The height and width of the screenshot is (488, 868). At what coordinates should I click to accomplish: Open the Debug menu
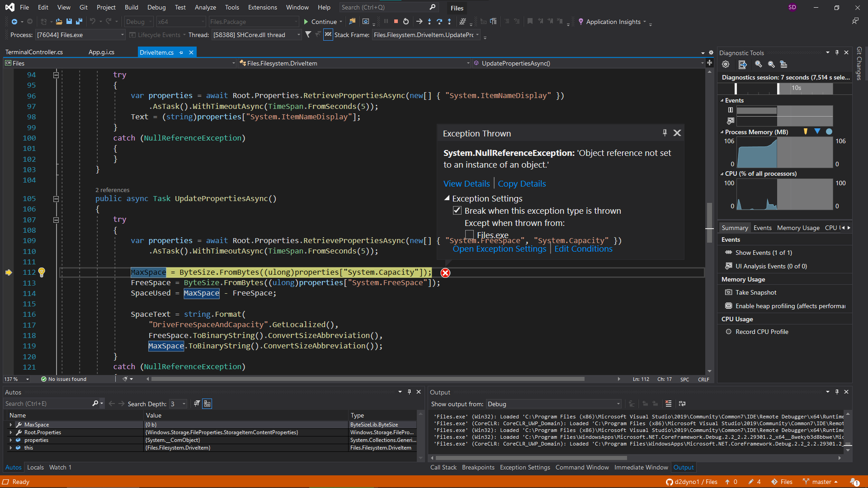pos(156,7)
